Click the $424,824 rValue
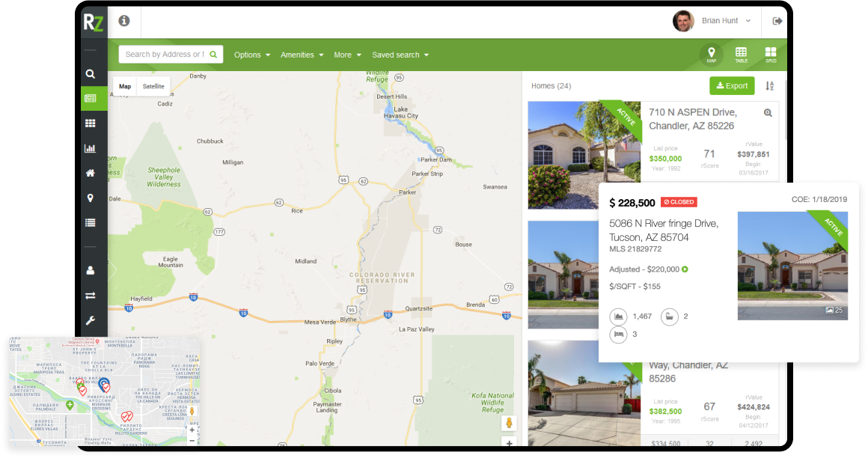Image resolution: width=868 pixels, height=458 pixels. point(754,407)
